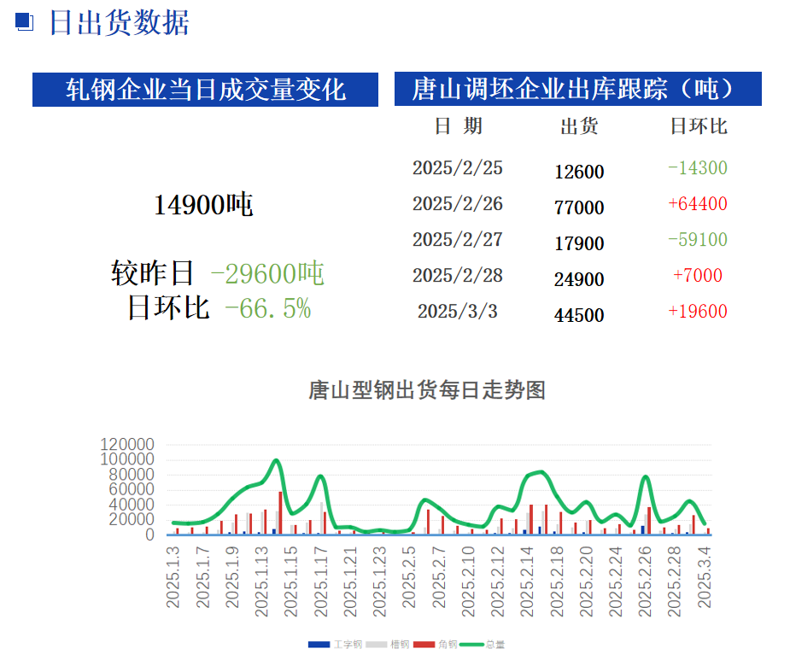The height and width of the screenshot is (672, 790).
Task: Click the blue 工字钢 legend marker
Action: tap(319, 645)
